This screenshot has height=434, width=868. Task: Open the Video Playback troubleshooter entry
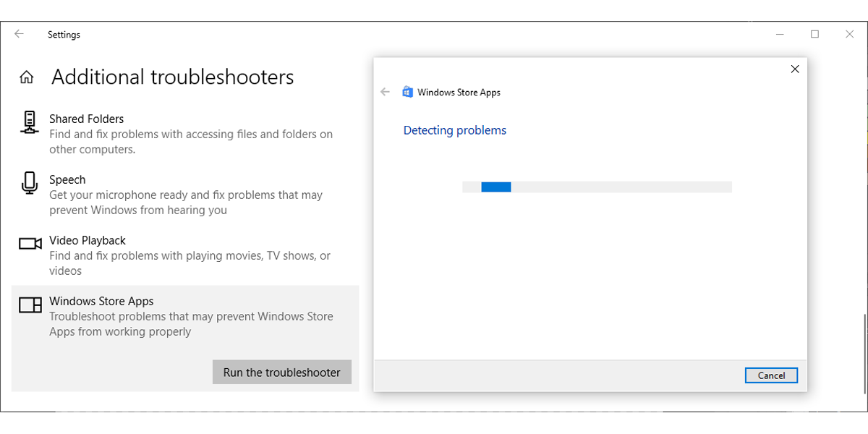tap(185, 255)
